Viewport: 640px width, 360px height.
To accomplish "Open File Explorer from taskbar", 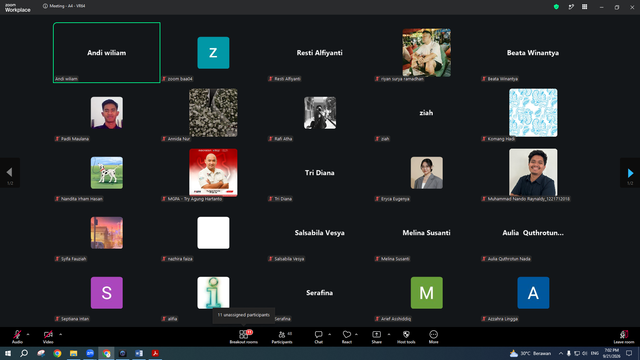I will point(73,353).
